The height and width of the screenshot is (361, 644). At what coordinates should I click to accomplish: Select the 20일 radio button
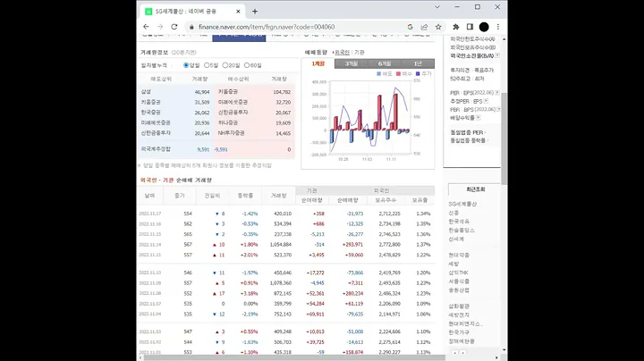225,65
